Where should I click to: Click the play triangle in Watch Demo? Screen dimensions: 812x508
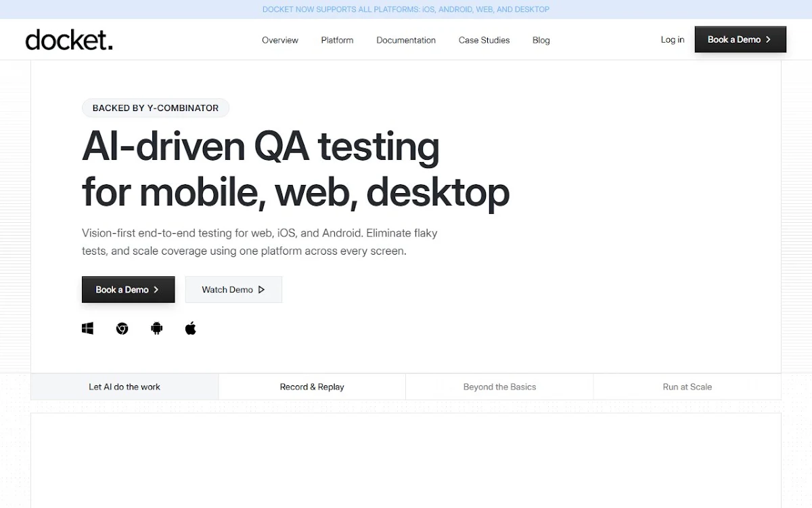coord(261,289)
